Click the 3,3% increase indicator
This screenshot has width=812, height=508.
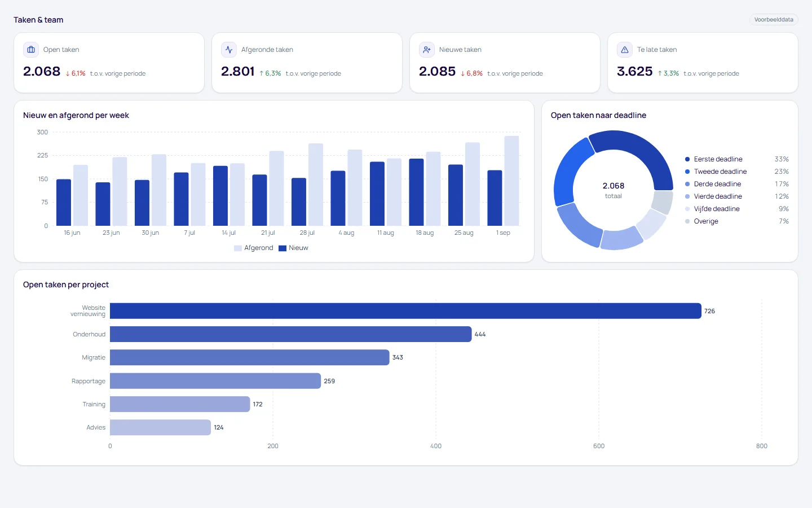point(668,73)
